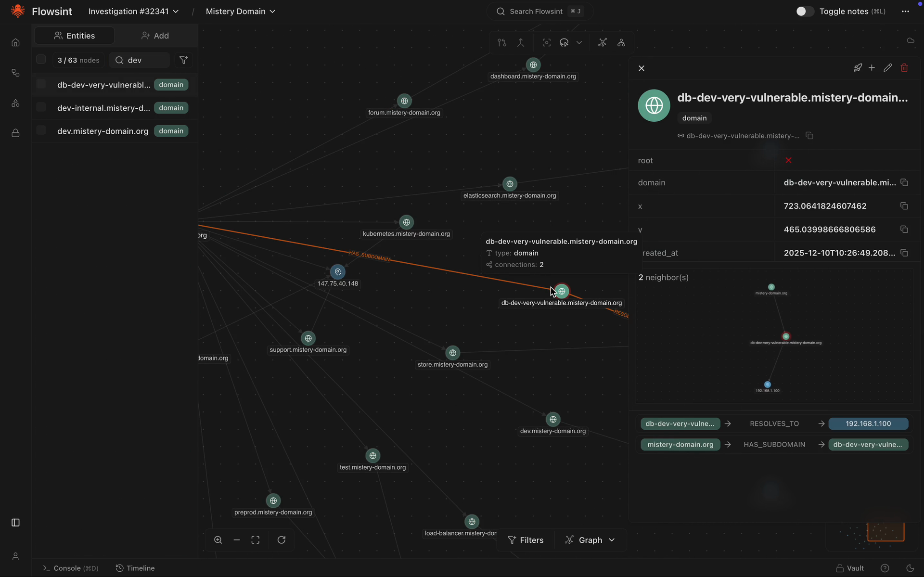Check the dev.mistery-domain.org row checkbox

click(x=41, y=130)
